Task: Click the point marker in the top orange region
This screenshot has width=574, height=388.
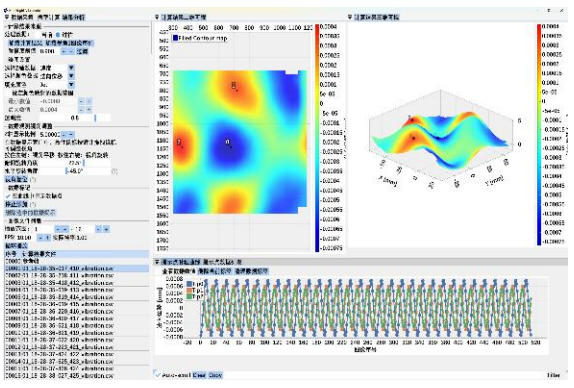Action: pos(237,90)
